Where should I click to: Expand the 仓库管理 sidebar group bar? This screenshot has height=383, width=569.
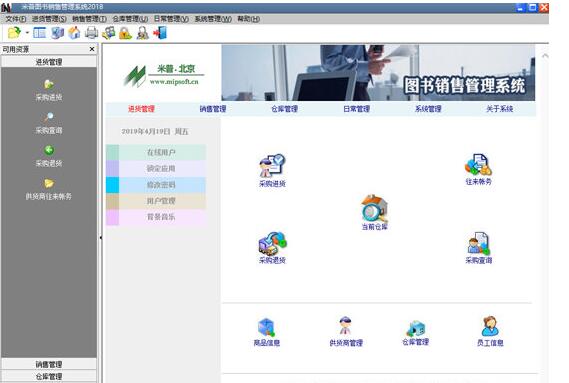coord(49,376)
